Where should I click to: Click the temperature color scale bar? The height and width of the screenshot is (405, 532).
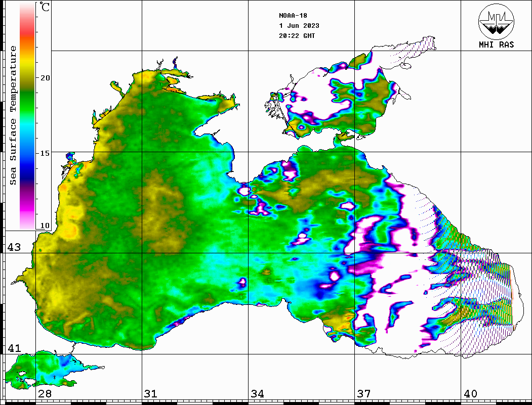(27, 116)
